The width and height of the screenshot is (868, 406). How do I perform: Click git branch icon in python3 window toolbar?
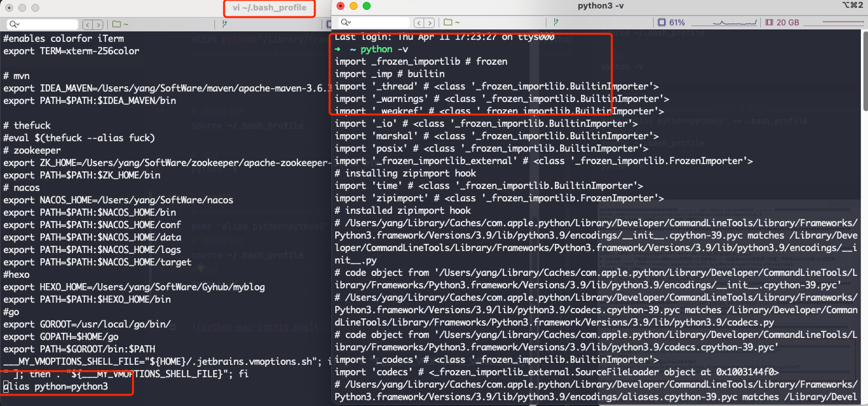[x=557, y=23]
